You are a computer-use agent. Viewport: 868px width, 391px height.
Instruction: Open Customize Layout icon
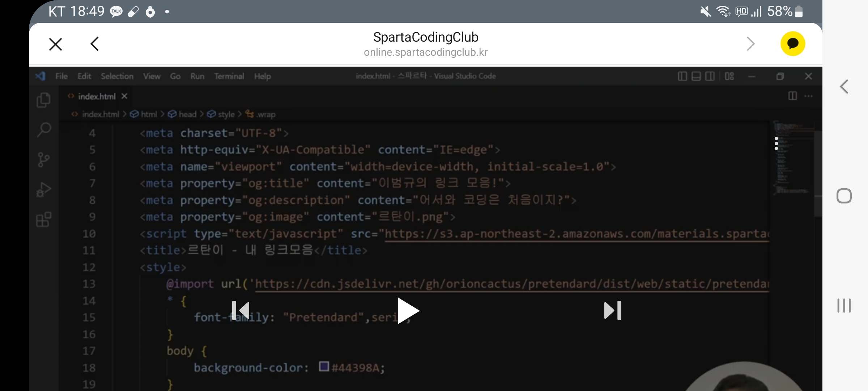[729, 76]
